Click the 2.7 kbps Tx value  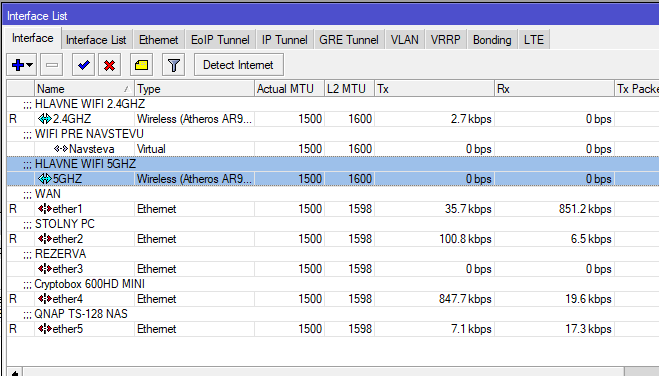[x=471, y=119]
